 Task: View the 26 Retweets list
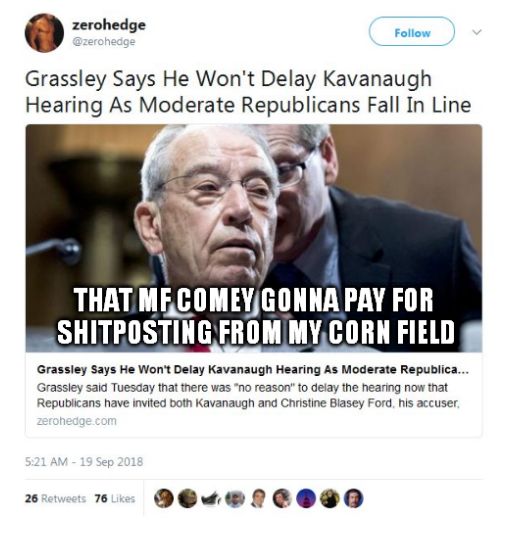coord(55,498)
